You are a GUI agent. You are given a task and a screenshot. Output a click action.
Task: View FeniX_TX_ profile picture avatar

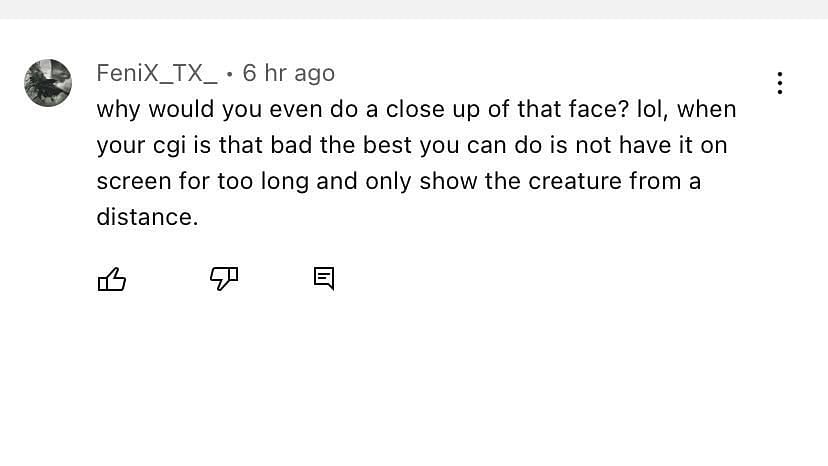pos(48,83)
